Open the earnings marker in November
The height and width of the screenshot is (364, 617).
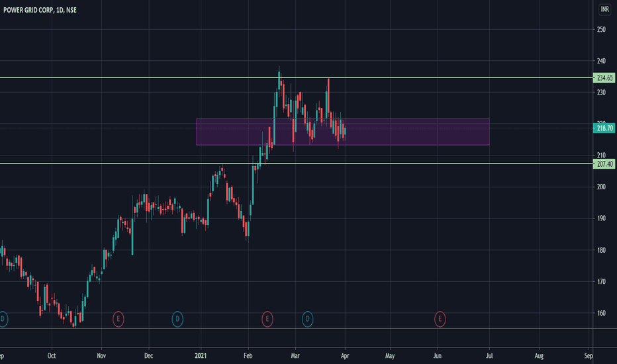pos(118,319)
